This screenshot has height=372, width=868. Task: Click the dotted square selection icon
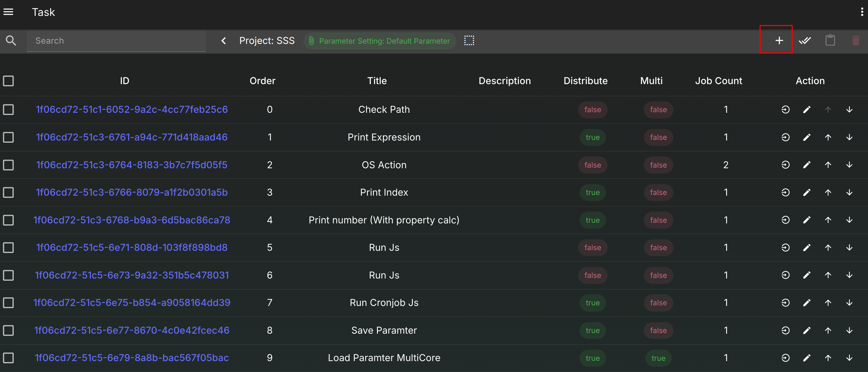469,41
